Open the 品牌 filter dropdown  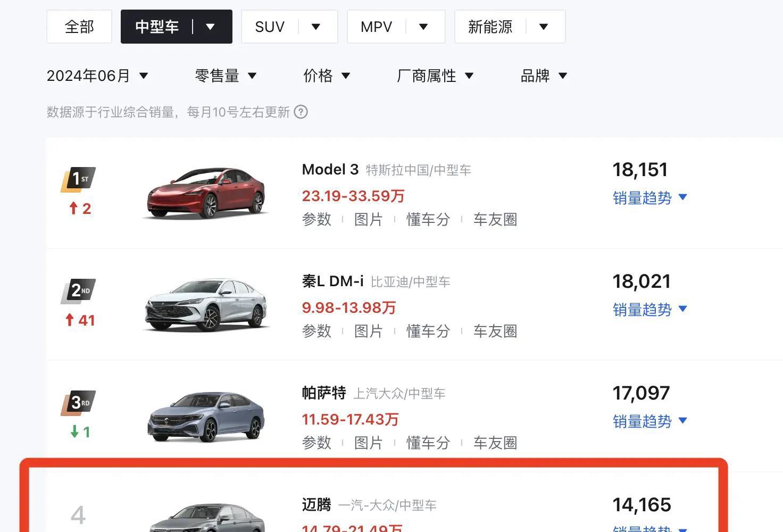coord(544,76)
